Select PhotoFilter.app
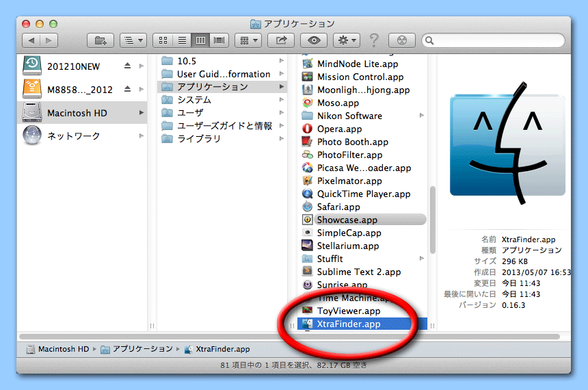 tap(363, 155)
